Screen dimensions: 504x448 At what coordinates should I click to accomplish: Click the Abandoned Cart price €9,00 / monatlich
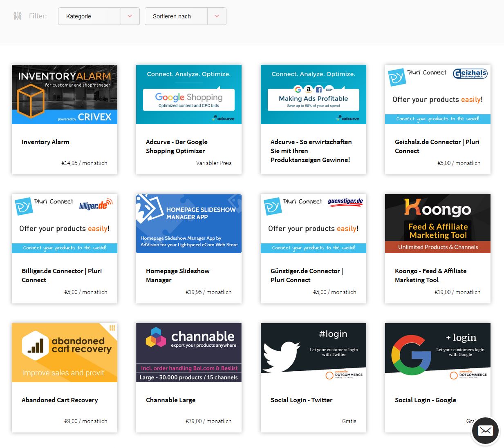coord(86,421)
